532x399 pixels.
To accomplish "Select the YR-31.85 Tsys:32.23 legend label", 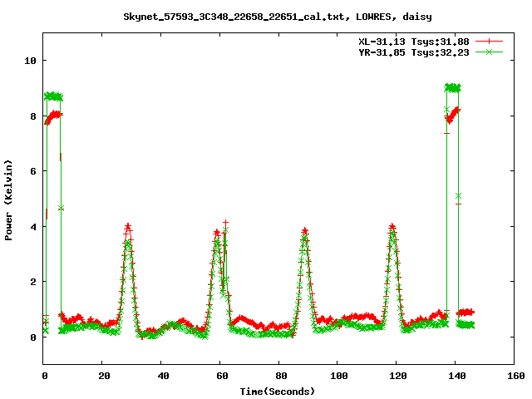I will (x=414, y=52).
